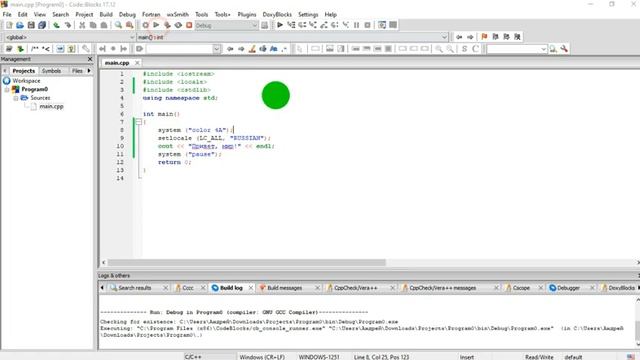Collapse the Sources folder node
The width and height of the screenshot is (640, 360).
16,98
